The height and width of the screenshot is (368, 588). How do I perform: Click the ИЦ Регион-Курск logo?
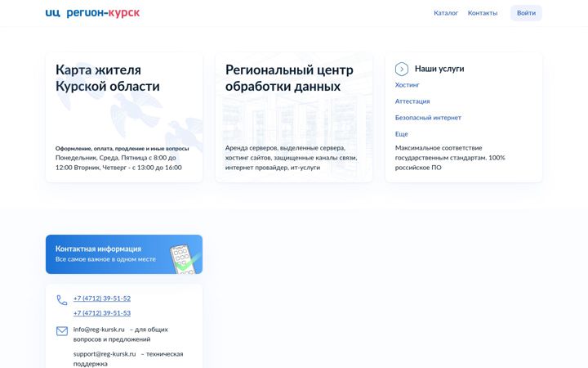tap(92, 13)
